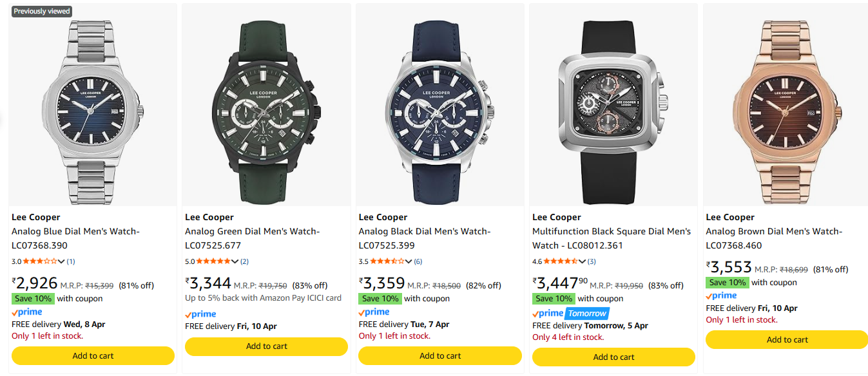The width and height of the screenshot is (868, 376).
Task: Expand rating dropdown arrow for blue dial watch
Action: pos(62,261)
